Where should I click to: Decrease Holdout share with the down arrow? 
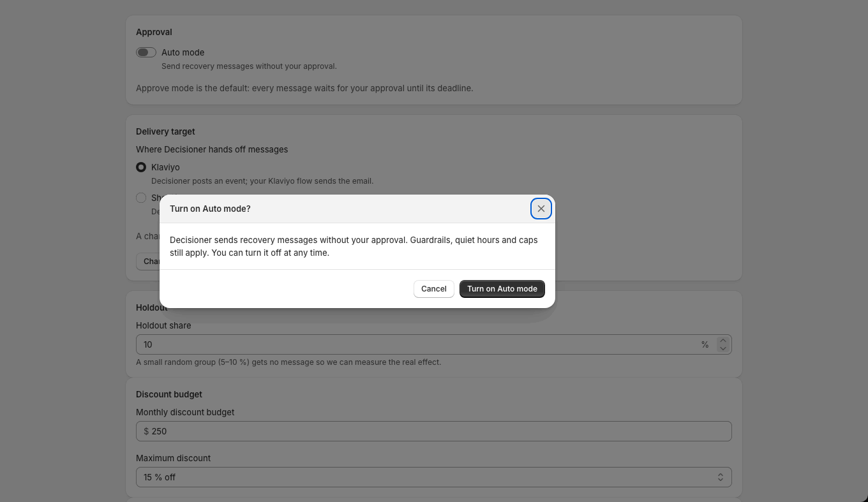point(723,348)
